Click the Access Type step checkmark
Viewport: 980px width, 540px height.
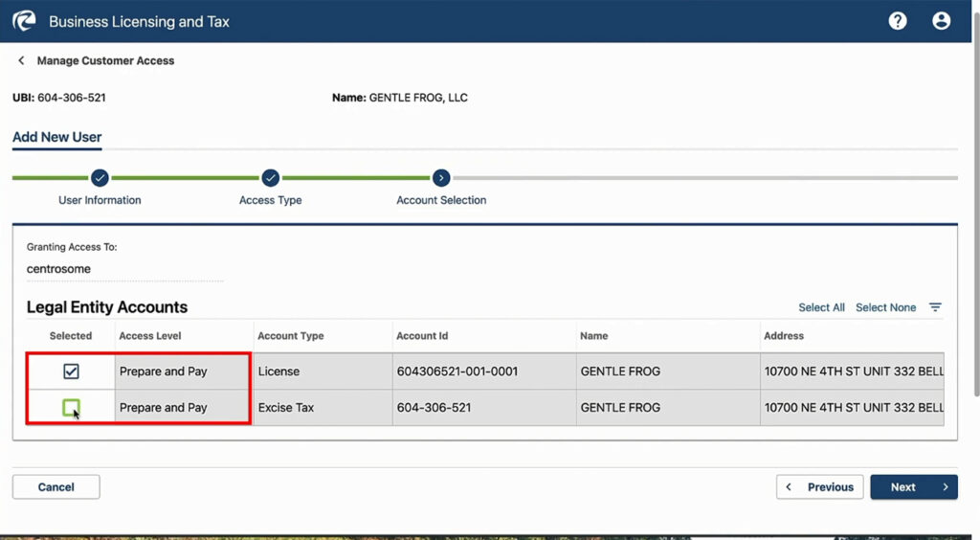(270, 177)
